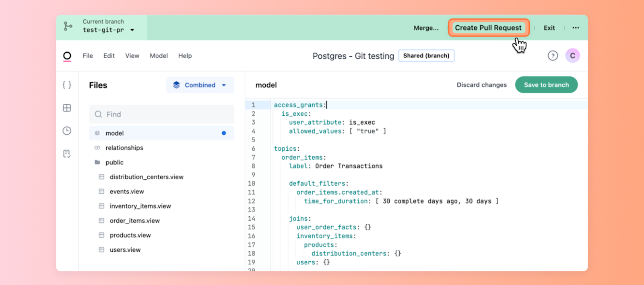This screenshot has height=285, width=644.
Task: Click the 'time_for_duration:' code line
Action: [401, 201]
